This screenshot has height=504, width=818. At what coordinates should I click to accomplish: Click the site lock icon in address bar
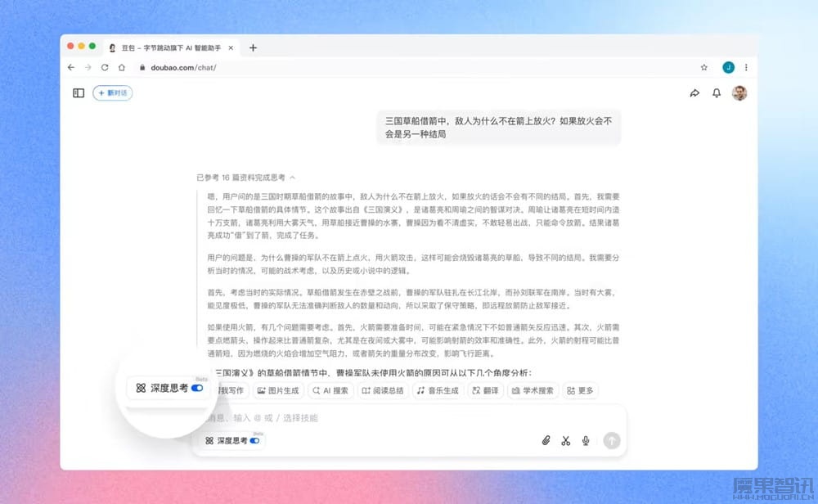142,67
